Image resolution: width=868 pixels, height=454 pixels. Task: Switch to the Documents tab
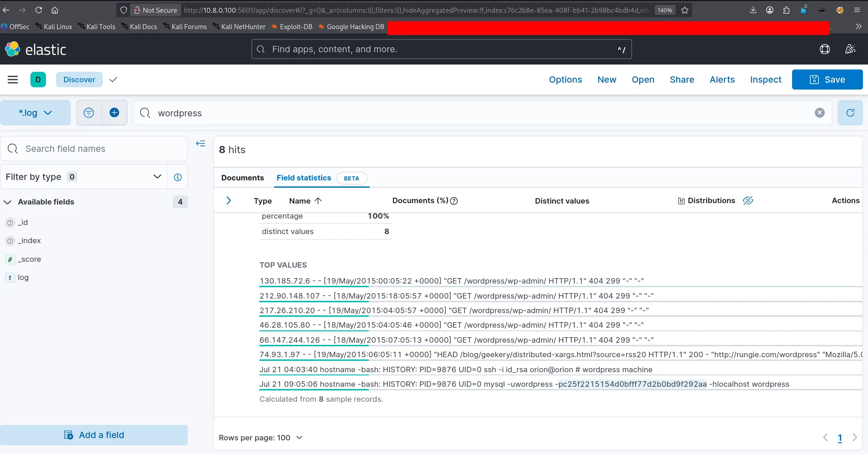coord(242,178)
